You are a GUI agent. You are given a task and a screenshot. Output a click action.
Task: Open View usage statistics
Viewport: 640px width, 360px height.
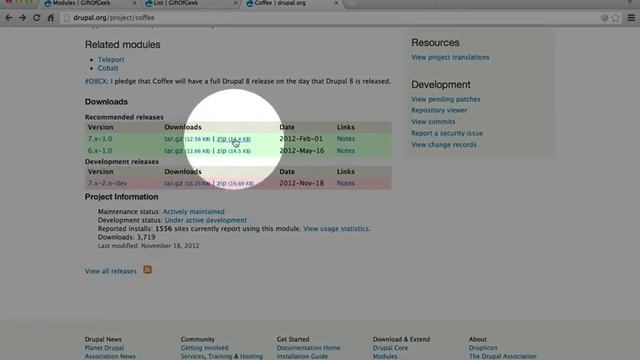[336, 229]
